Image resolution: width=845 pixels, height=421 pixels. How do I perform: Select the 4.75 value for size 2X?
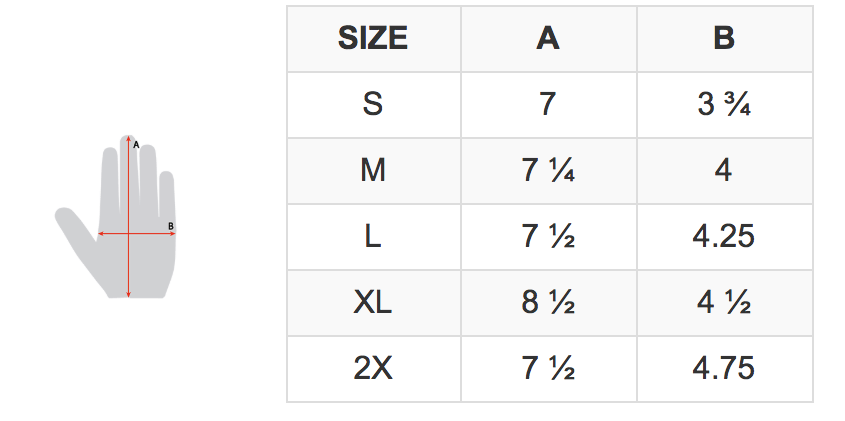724,369
